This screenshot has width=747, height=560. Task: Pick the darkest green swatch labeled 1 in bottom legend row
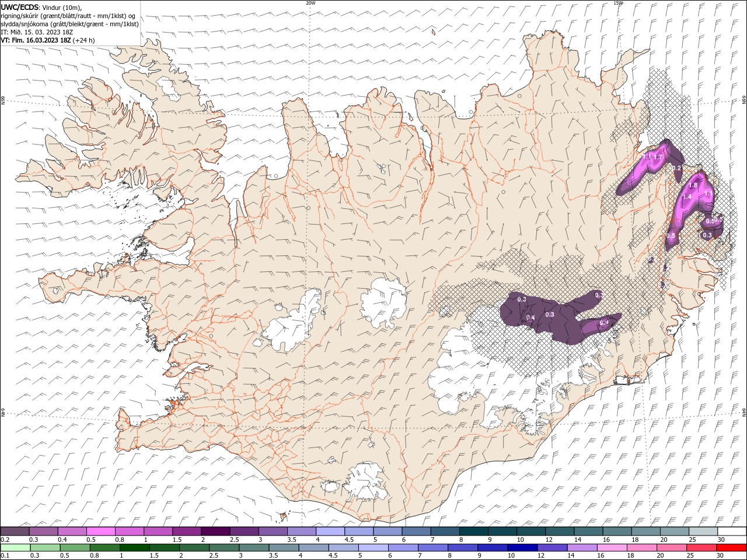134,547
